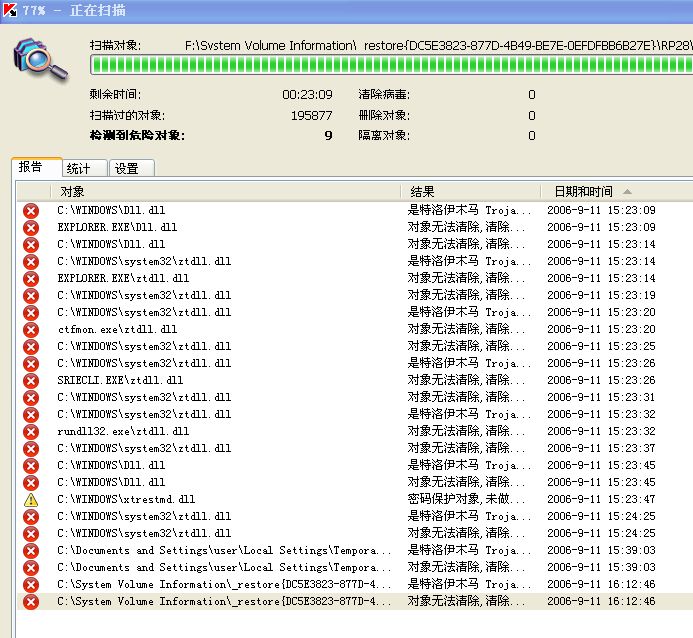The height and width of the screenshot is (638, 693).
Task: Click error icon of ctfmon.exe\ztdll.dll row
Action: [31, 330]
